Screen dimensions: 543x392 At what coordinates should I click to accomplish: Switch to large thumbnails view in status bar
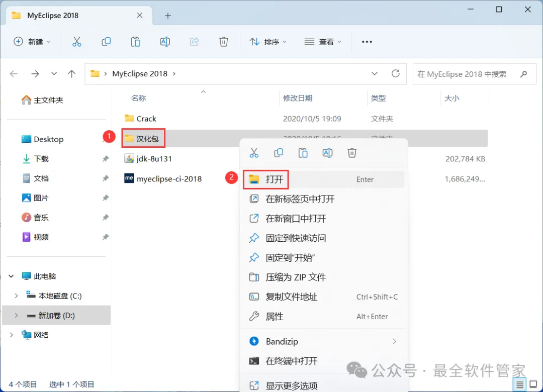click(533, 384)
